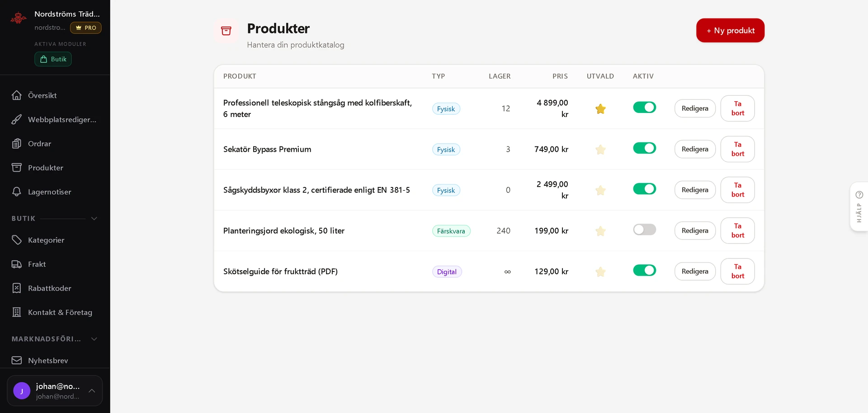
Task: Delete Sekatör Bypass Premium
Action: 737,149
